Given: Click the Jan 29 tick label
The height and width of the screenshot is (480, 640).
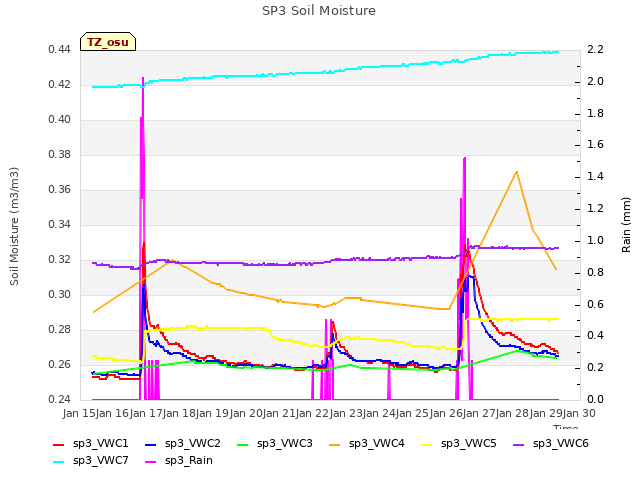Looking at the screenshot, I should tap(547, 413).
